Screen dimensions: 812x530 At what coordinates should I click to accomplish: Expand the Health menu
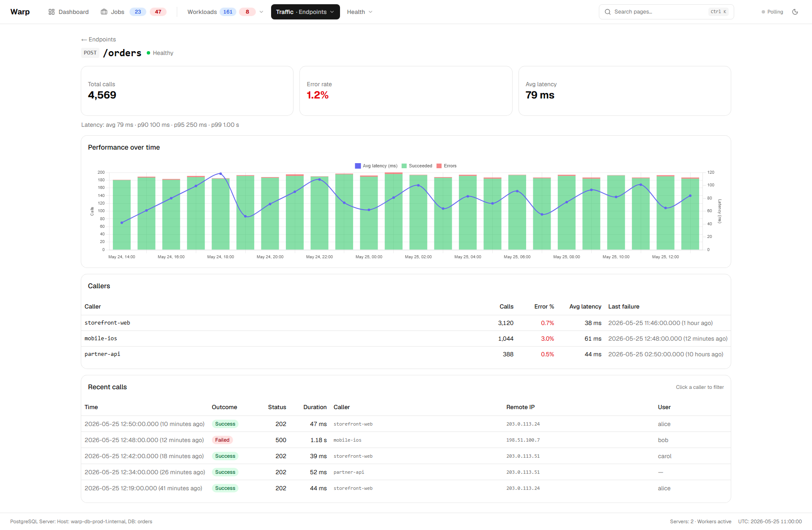(x=359, y=12)
